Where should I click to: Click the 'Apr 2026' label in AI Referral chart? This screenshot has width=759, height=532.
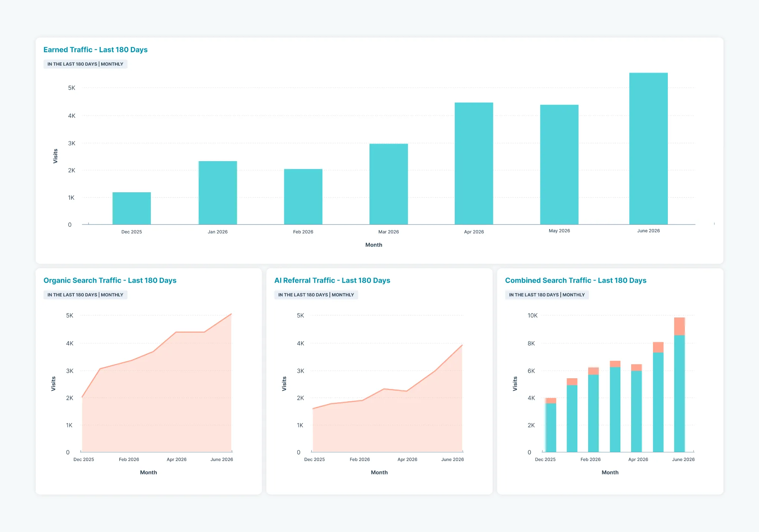coord(407,459)
